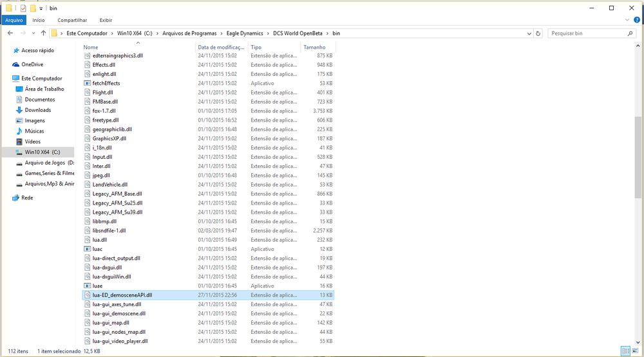Click the Effects.dll file icon
The height and width of the screenshot is (357, 644).
(x=87, y=65)
